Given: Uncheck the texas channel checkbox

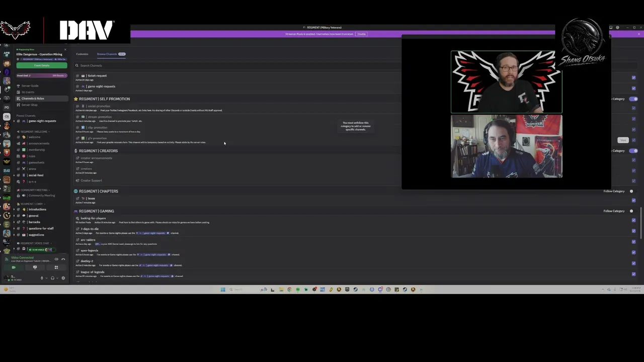Looking at the screenshot, I should pos(633,200).
